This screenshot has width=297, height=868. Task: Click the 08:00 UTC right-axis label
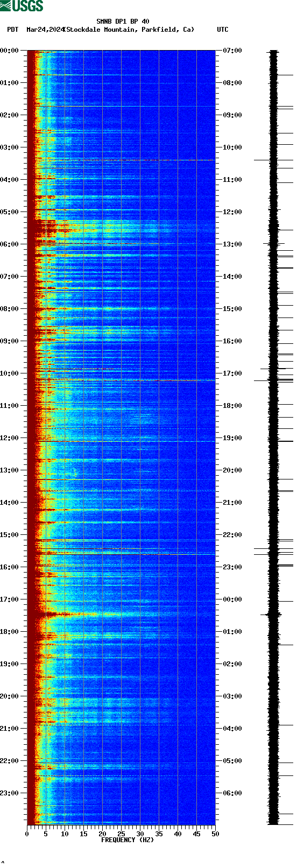tap(232, 83)
